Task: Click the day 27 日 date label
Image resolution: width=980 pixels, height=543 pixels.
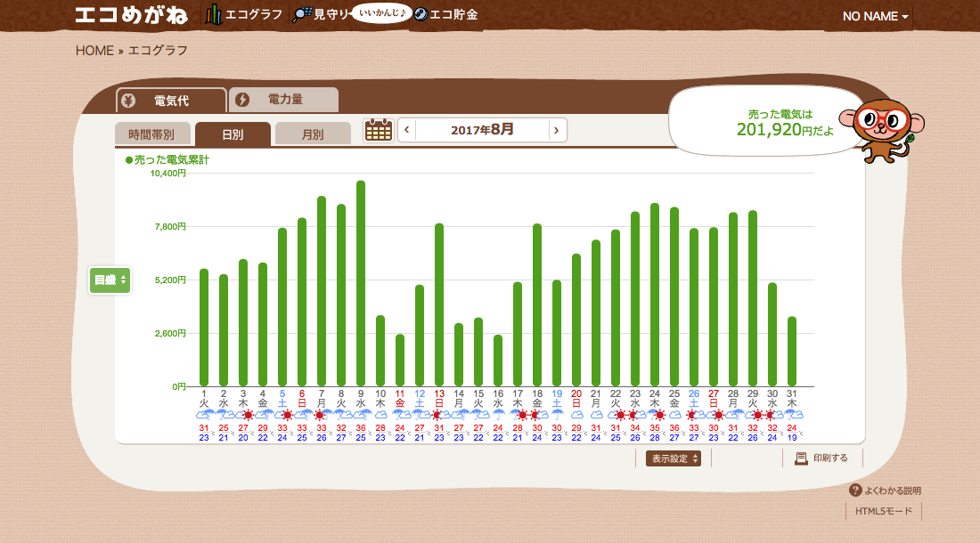Action: [x=714, y=399]
